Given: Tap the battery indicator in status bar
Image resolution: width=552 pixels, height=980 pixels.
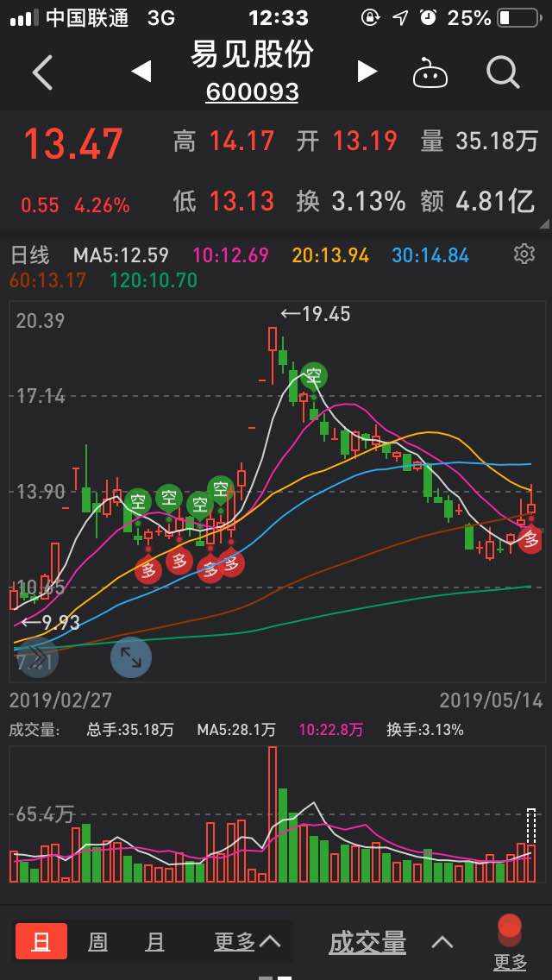Looking at the screenshot, I should 517,18.
